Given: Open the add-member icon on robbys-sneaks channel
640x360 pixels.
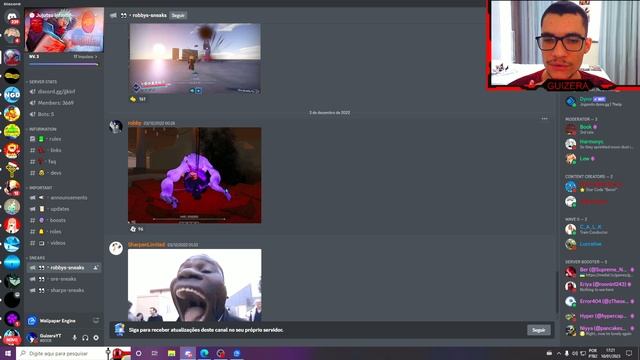Looking at the screenshot, I should [96, 268].
